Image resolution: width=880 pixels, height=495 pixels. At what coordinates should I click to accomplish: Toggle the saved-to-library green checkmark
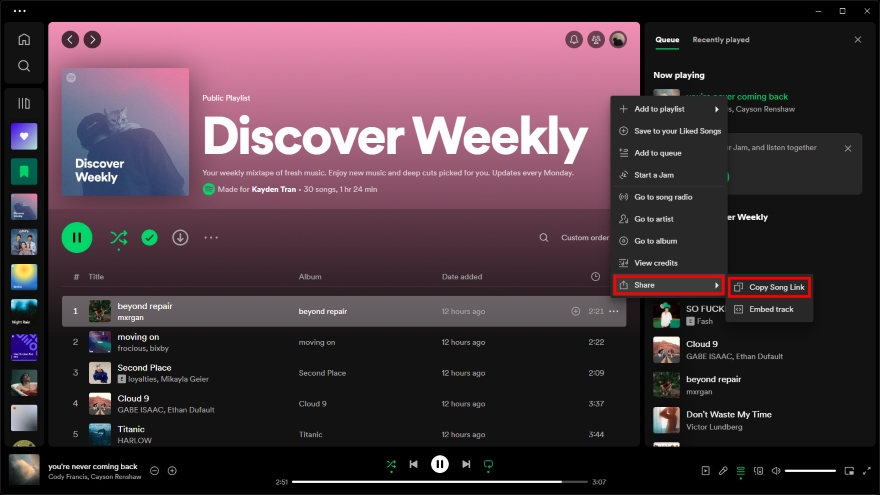tap(149, 237)
